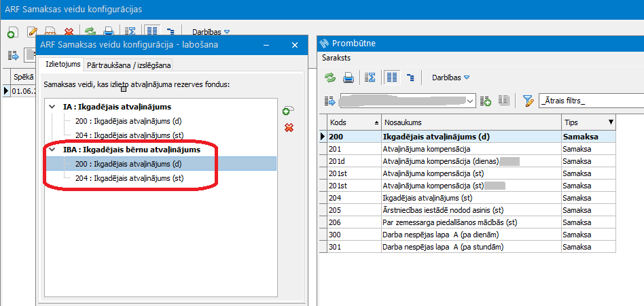Refresh the ARF configuration list with green arrows

[90, 32]
